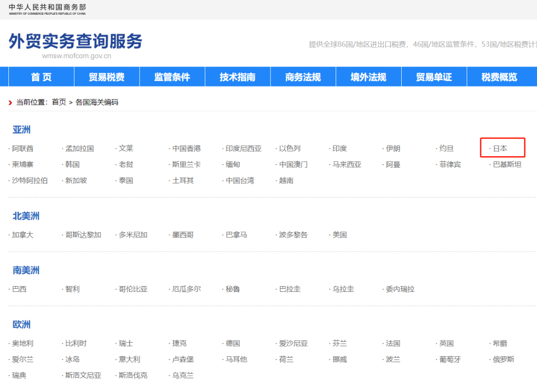Select the country 加拿大

click(23, 235)
